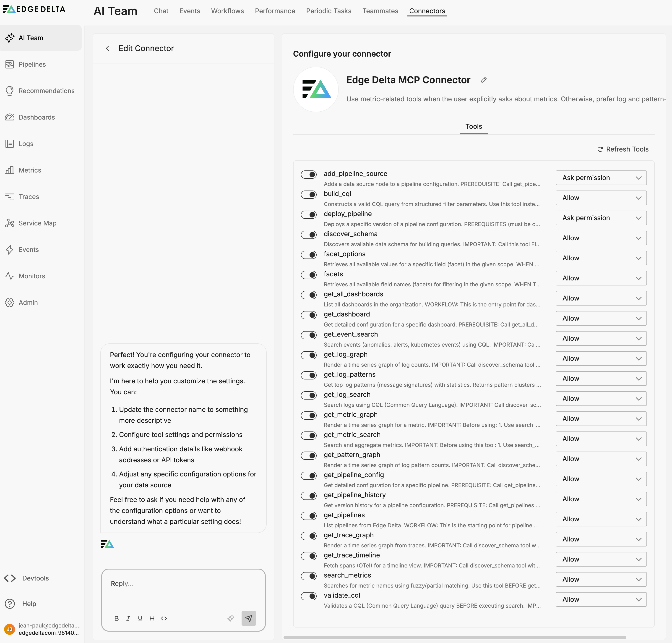The image size is (672, 643).
Task: Change the Allow dropdown for build_cql
Action: tap(601, 198)
